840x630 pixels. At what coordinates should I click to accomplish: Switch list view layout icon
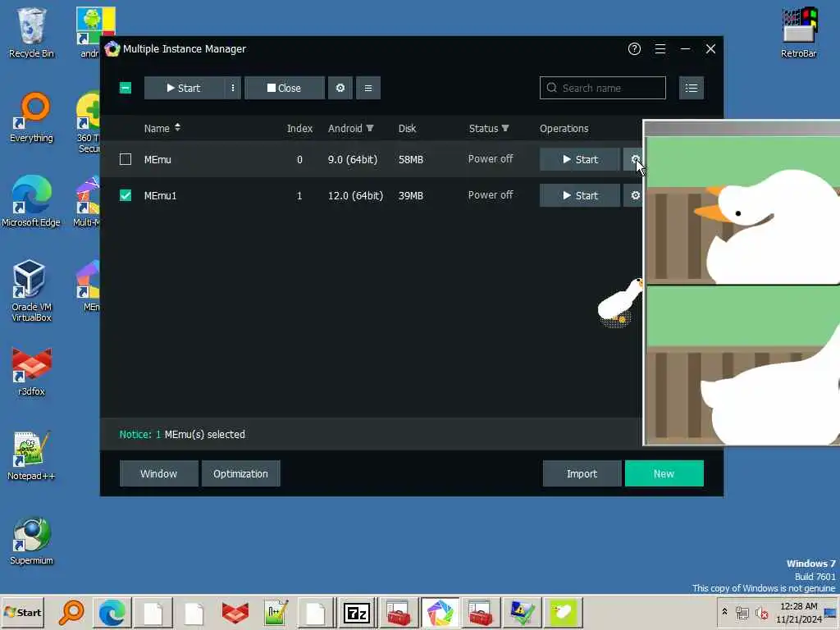click(691, 88)
